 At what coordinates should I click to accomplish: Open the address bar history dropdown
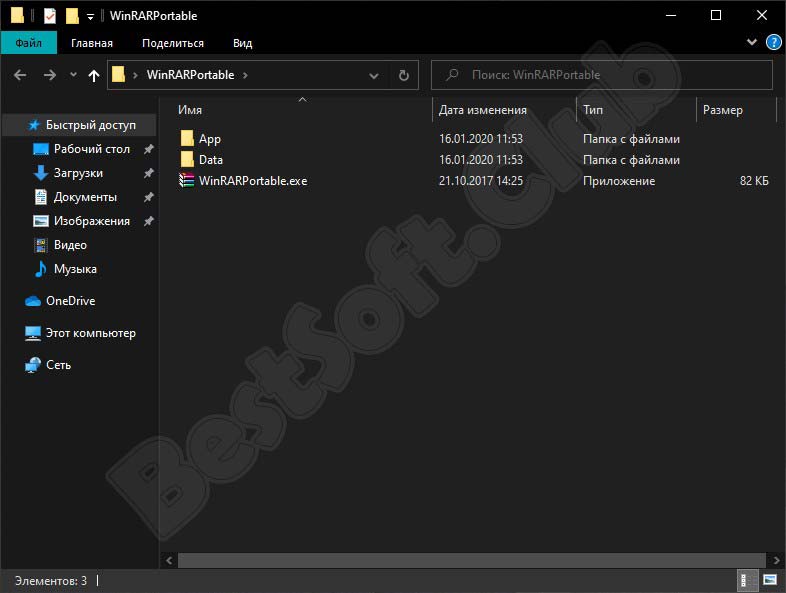coord(373,76)
